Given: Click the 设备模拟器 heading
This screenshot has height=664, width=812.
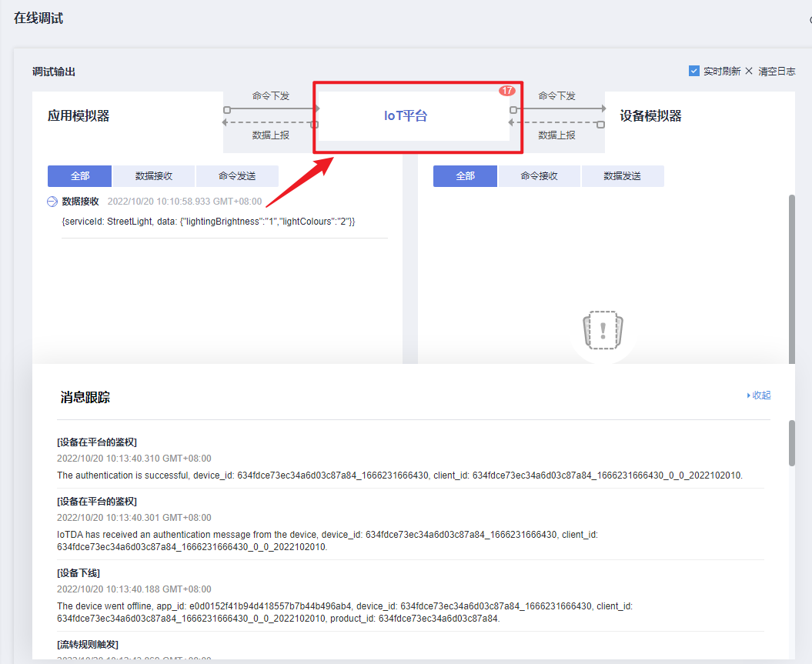Looking at the screenshot, I should 651,116.
